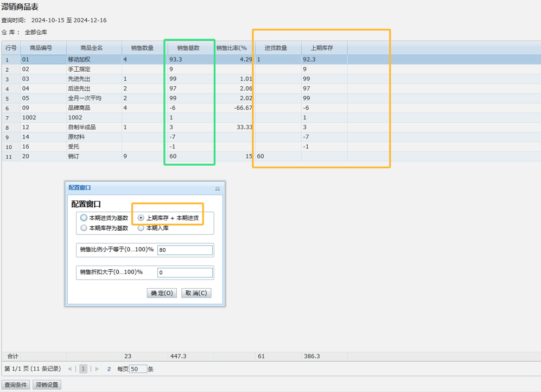The width and height of the screenshot is (541, 392).
Task: Choose 本期库存为基数 radio option
Action: click(84, 228)
